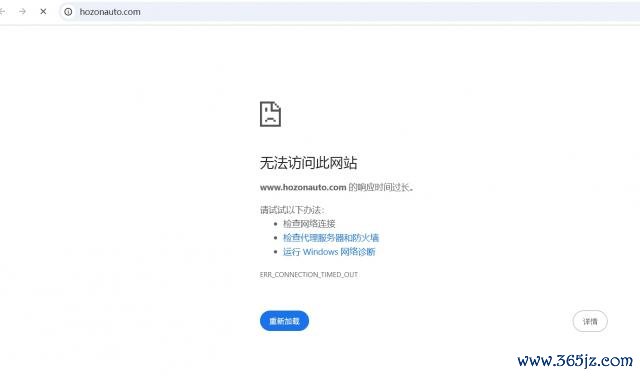Click the 详情 button
This screenshot has height=376, width=640.
pyautogui.click(x=590, y=321)
